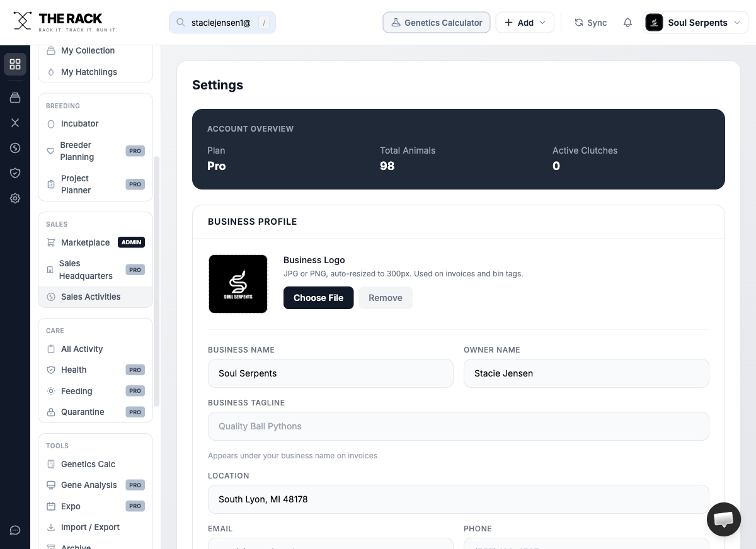Click the Import / Export download icon
Screen dimensions: 756x549
[51, 527]
